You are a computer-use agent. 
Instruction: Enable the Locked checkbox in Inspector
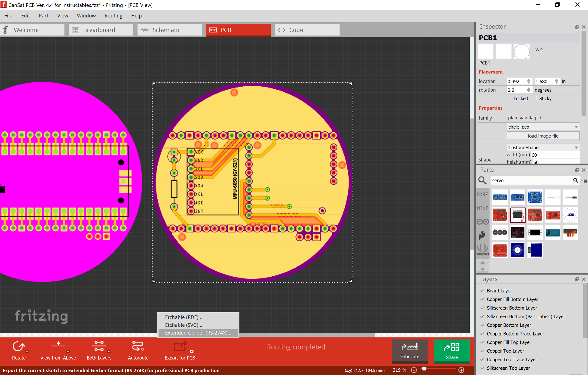[509, 98]
